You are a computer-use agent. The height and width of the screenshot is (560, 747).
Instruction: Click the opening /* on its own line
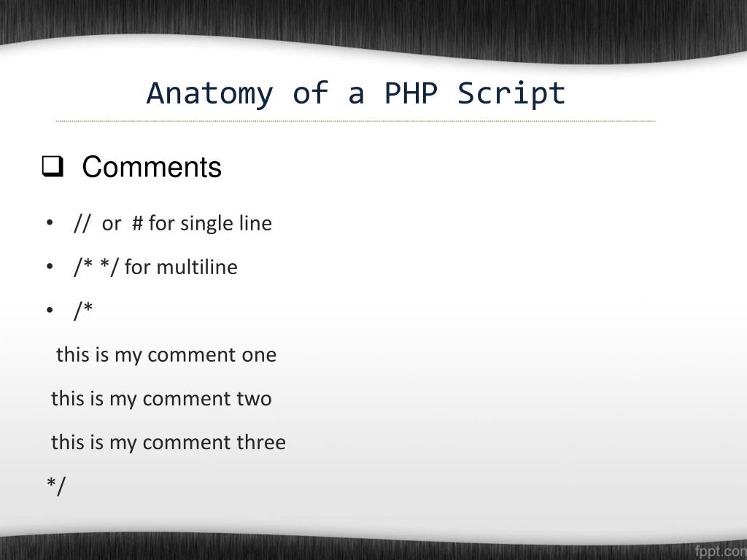tap(83, 311)
